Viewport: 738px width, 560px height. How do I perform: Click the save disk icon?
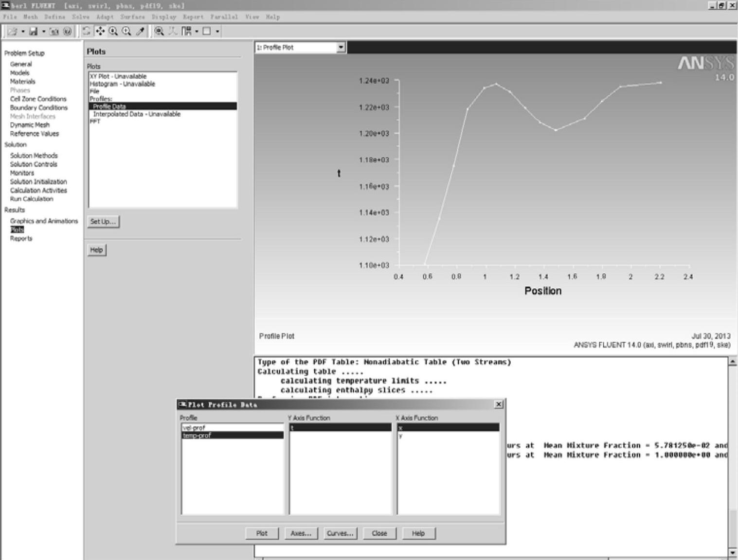[33, 32]
